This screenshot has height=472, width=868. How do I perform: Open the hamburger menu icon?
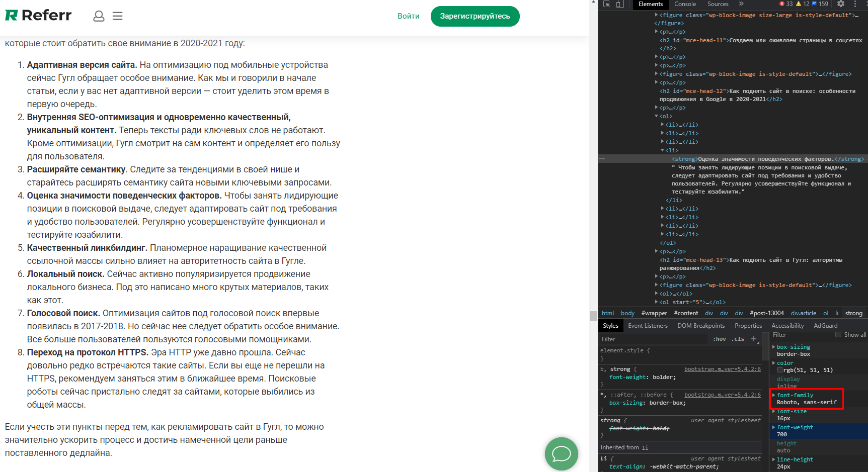[118, 16]
